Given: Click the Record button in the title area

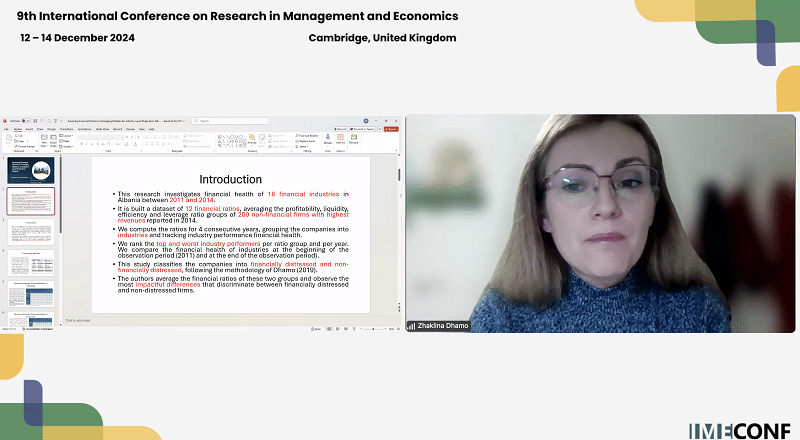Looking at the screenshot, I should click(x=341, y=128).
